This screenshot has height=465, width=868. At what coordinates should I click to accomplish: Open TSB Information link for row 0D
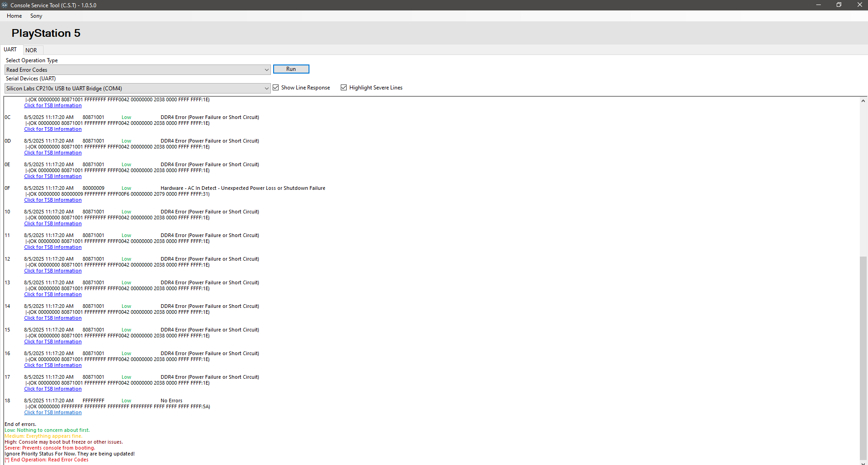click(53, 153)
